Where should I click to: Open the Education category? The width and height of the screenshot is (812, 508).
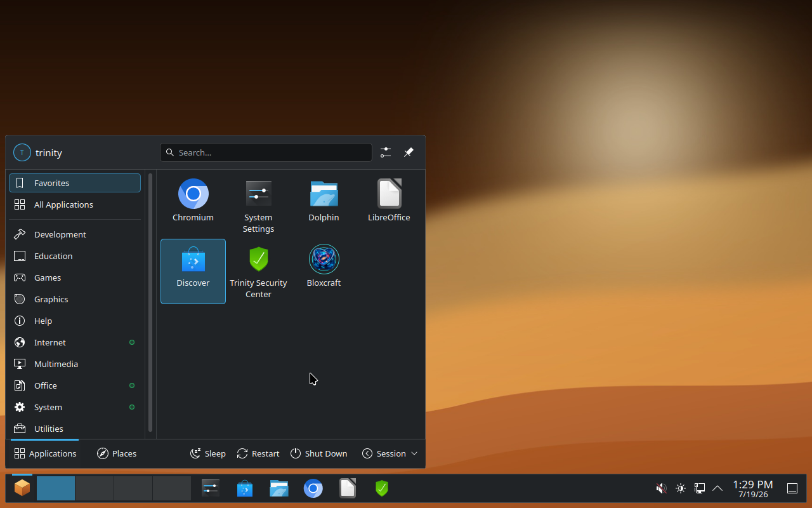tap(75, 256)
